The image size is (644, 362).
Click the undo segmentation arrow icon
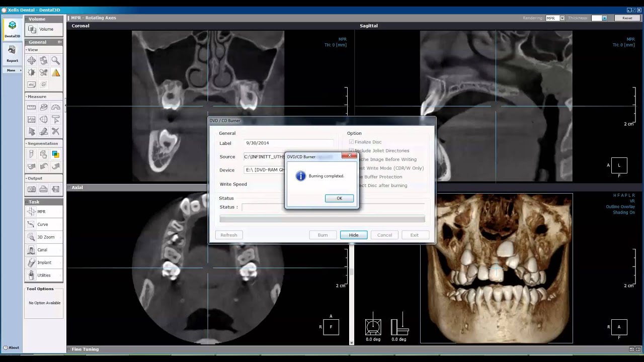coord(44,166)
